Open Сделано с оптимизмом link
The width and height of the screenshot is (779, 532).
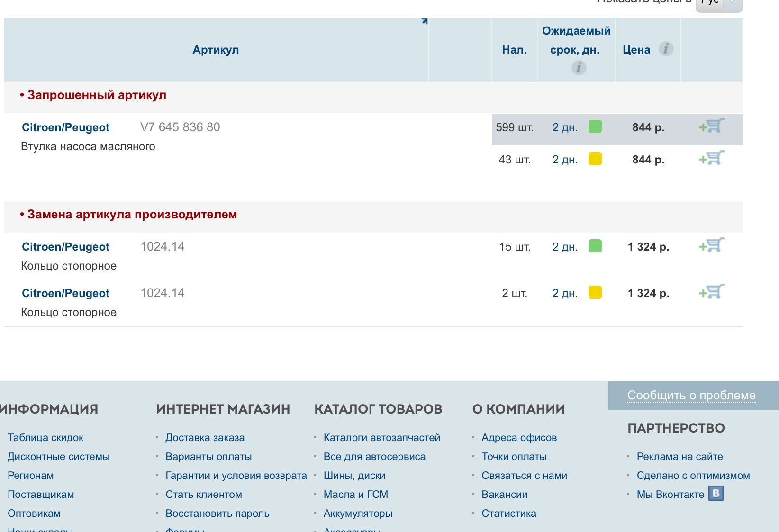(x=693, y=476)
